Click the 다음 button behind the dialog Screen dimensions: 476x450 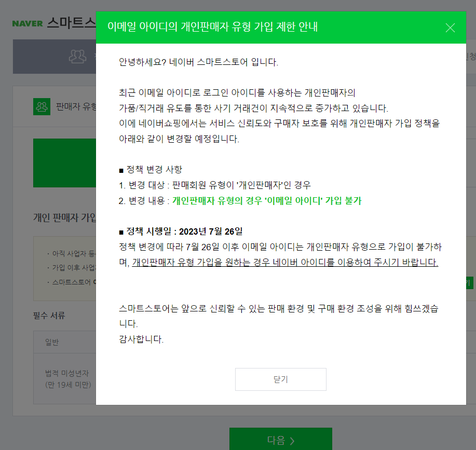pos(280,439)
